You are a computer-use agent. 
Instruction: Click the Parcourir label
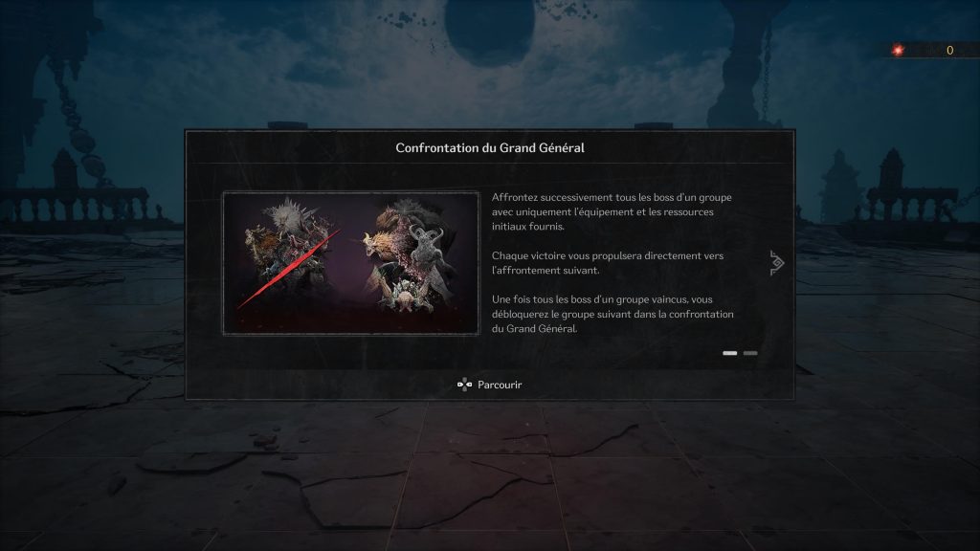[x=500, y=385]
